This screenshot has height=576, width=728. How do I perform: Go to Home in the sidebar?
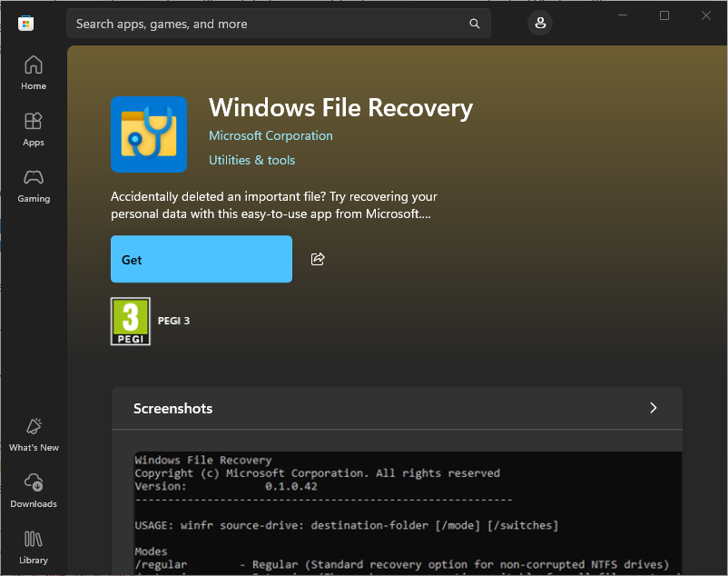(34, 73)
